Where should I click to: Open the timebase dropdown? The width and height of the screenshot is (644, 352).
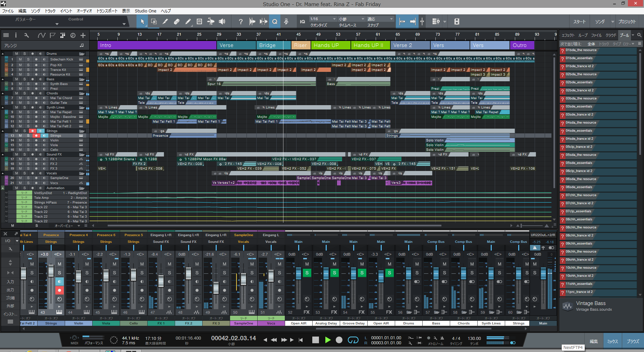click(x=351, y=19)
